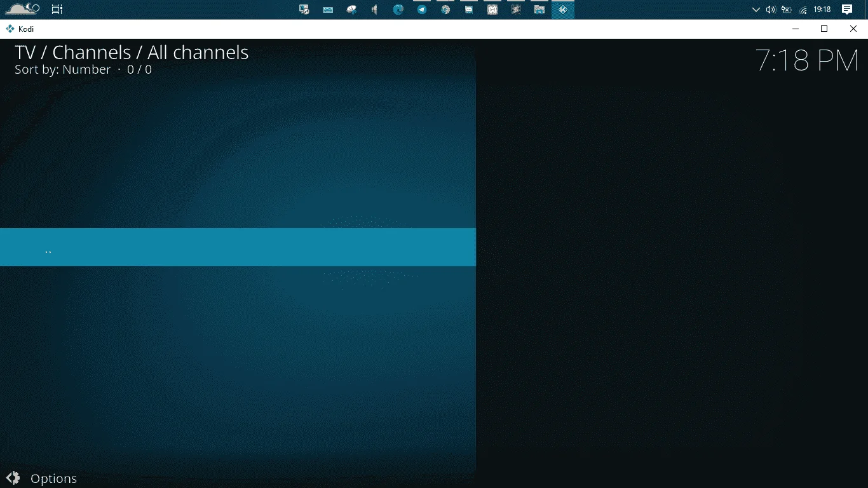The width and height of the screenshot is (868, 488).
Task: Open the on-screen keyboard taskbar icon
Action: tap(328, 10)
